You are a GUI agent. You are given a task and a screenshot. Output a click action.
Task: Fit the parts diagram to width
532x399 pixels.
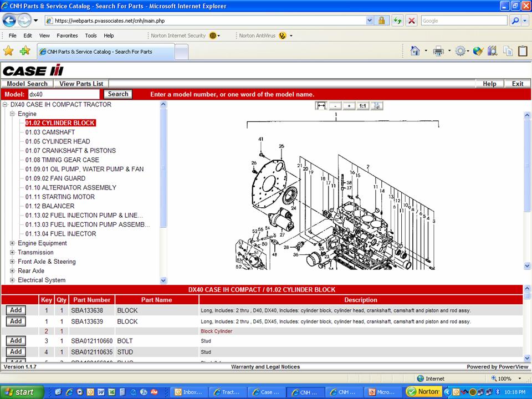click(x=321, y=106)
